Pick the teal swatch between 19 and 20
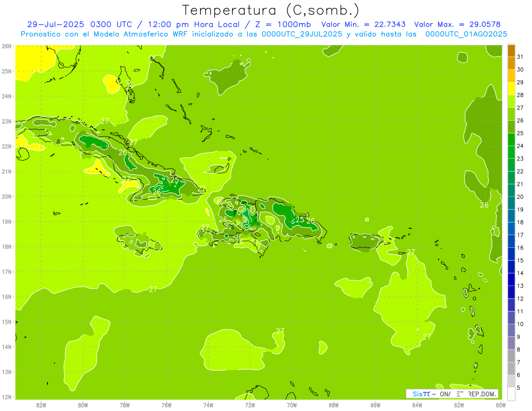The image size is (532, 411). [x=511, y=203]
